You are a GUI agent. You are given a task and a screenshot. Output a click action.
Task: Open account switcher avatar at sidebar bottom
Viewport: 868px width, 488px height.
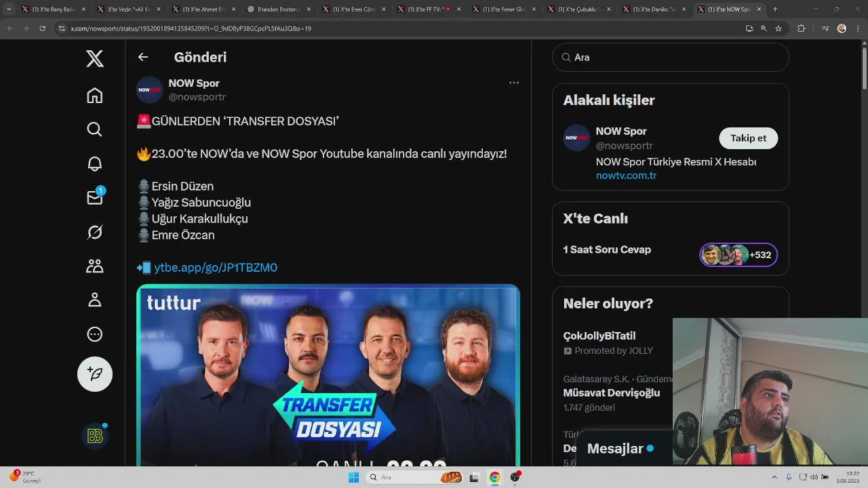click(x=95, y=436)
